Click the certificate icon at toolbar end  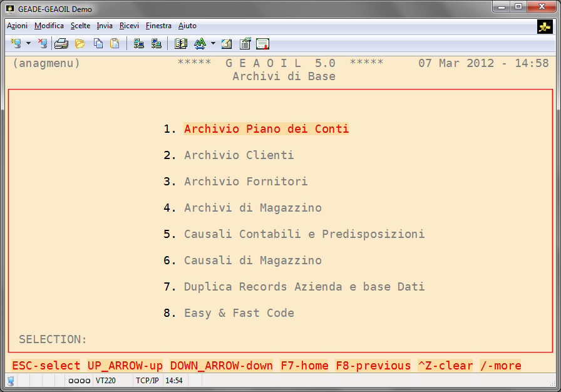coord(263,43)
